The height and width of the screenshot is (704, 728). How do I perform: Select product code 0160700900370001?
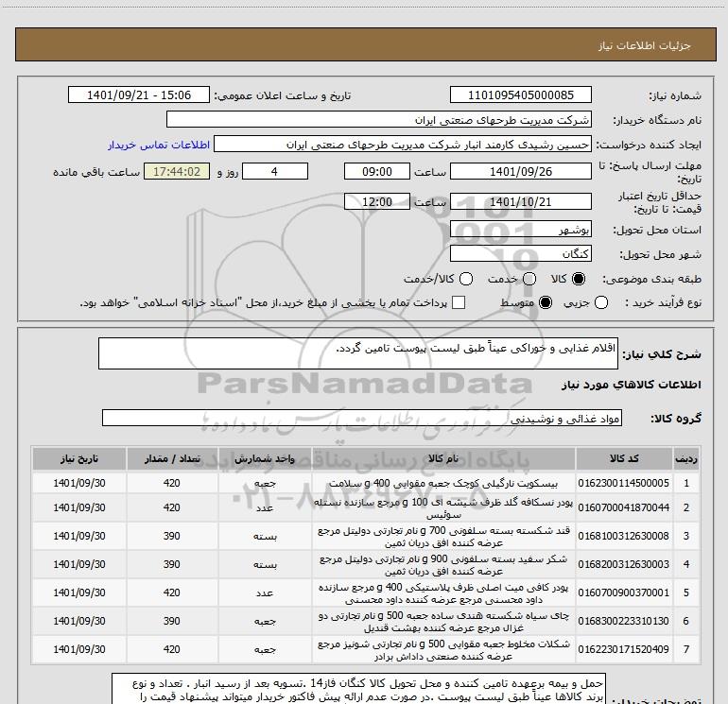point(624,592)
